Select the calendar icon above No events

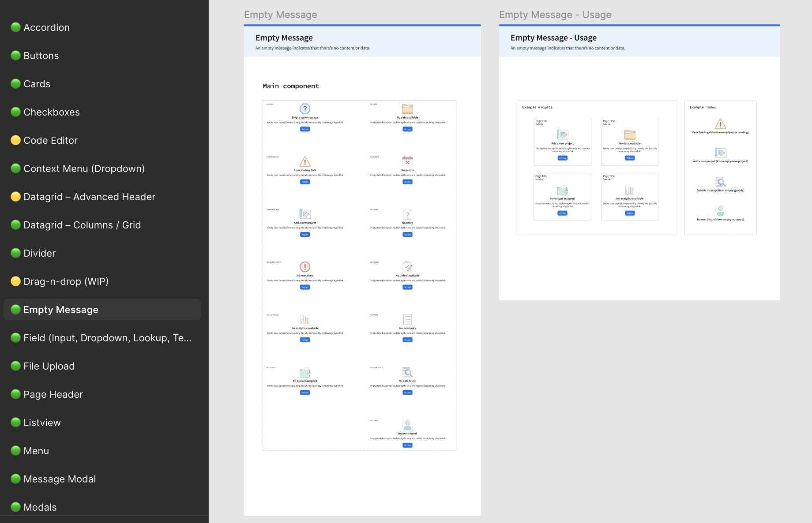pyautogui.click(x=407, y=161)
